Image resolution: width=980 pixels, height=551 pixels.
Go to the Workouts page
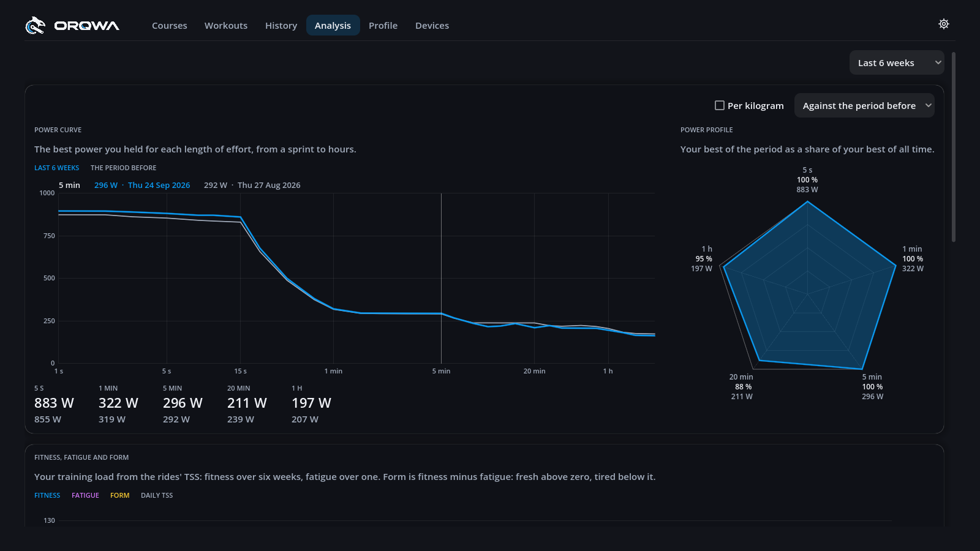[226, 25]
